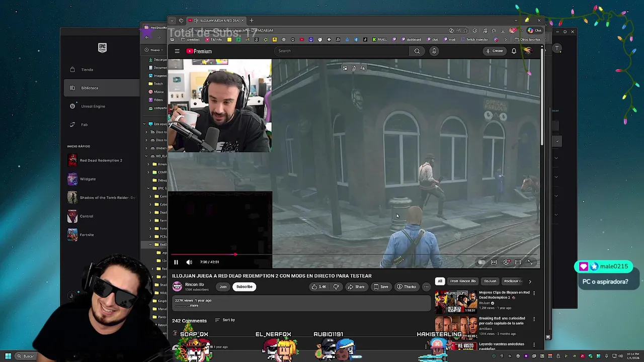Pause the YouTube video

coord(176,262)
